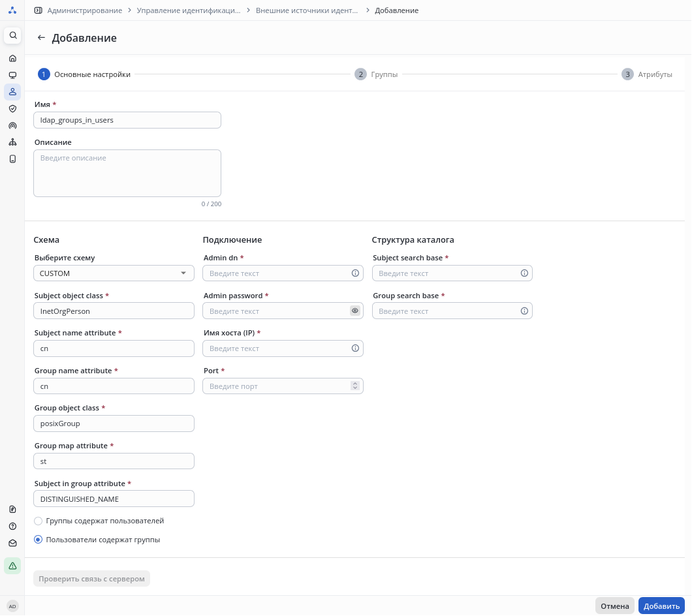Image resolution: width=692 pixels, height=616 pixels.
Task: Open the home page from the sidebar
Action: [x=12, y=58]
